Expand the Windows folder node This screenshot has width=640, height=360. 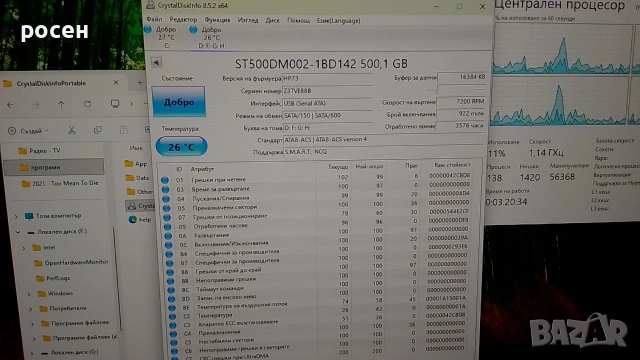tap(29, 294)
